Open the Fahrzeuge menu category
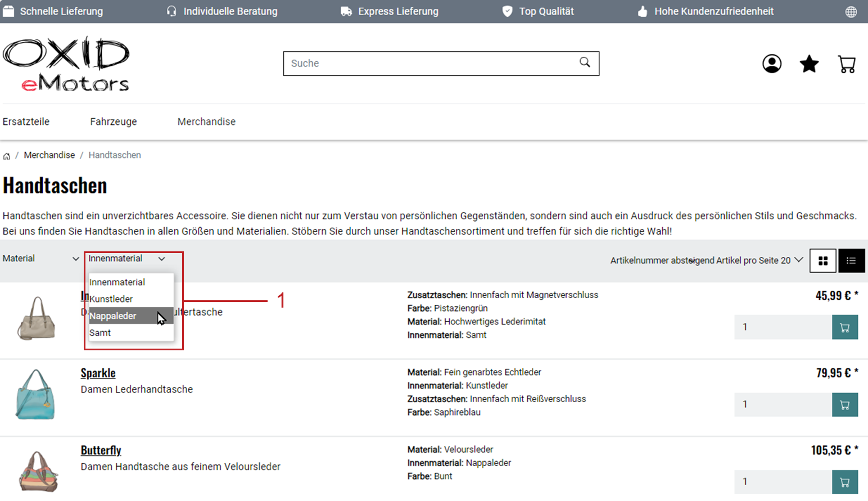Image resolution: width=868 pixels, height=501 pixels. coord(114,122)
